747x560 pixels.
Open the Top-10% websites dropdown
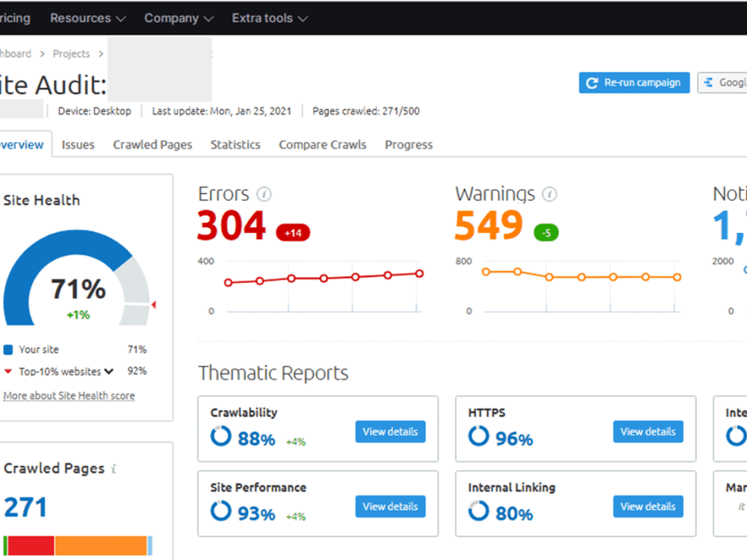point(109,371)
